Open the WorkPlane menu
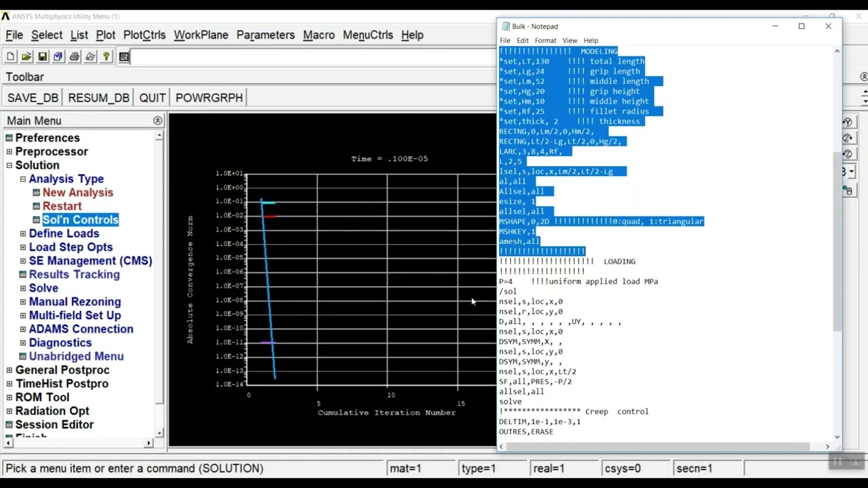 201,35
